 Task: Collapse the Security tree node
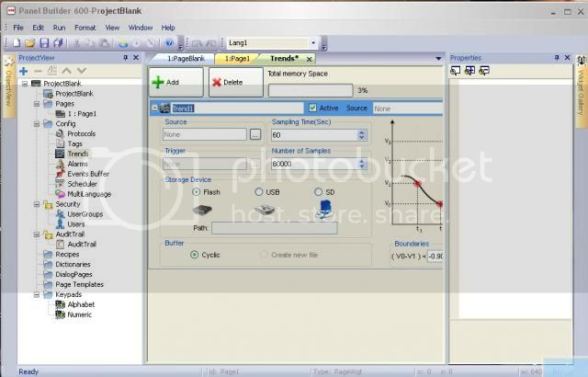click(x=37, y=204)
